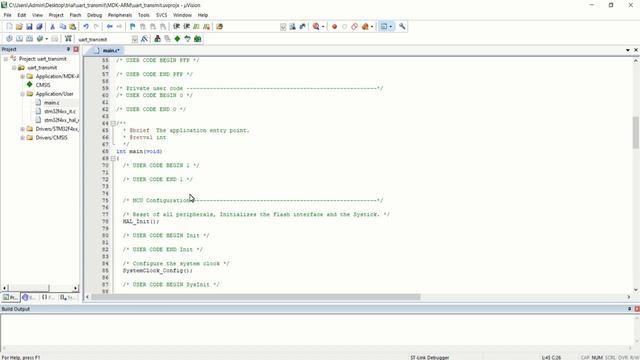Screen dimensions: 640x360
Task: Open the Manage Project Items icon
Action: coord(157,39)
